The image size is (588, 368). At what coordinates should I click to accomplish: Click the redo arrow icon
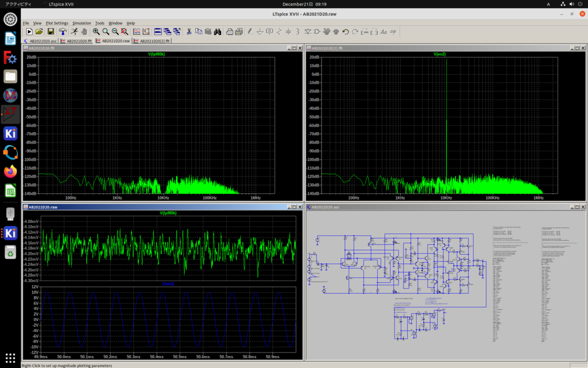pyautogui.click(x=355, y=32)
